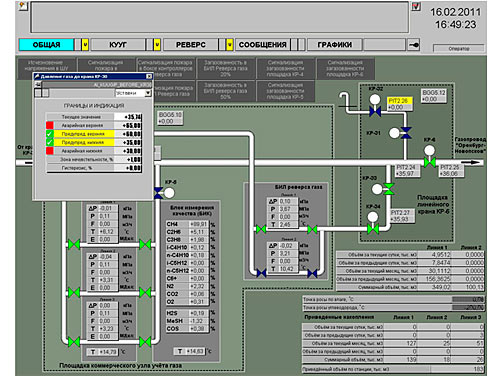Click the СООБЩЕНИЯ button
This screenshot has width=500, height=376.
click(263, 45)
